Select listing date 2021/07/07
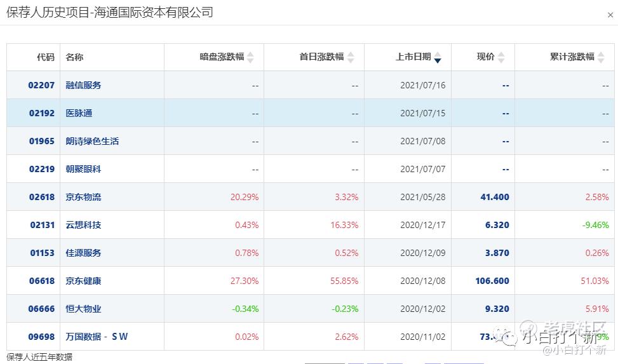This screenshot has height=364, width=618. click(422, 169)
